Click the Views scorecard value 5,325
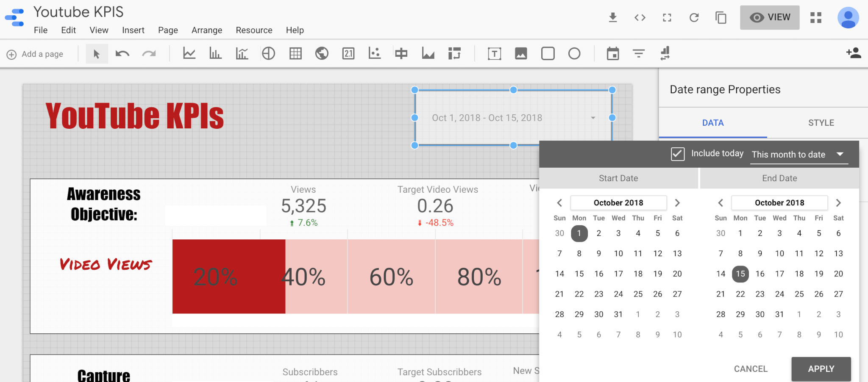The image size is (868, 382). click(303, 206)
